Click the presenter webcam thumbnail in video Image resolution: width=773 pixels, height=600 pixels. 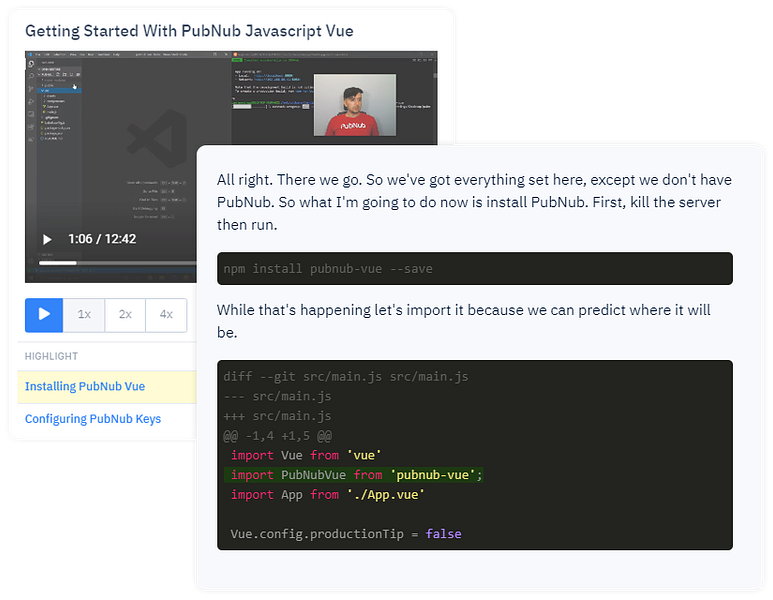pos(355,105)
